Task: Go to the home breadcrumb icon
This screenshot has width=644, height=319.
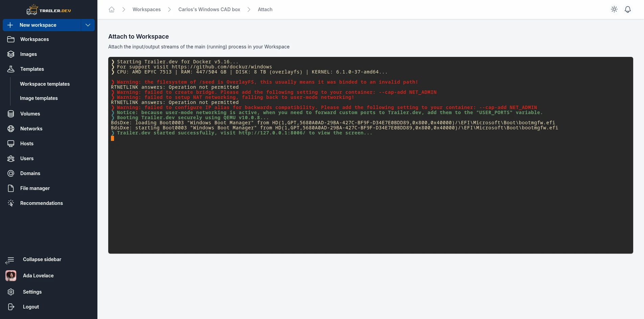Action: [112, 9]
